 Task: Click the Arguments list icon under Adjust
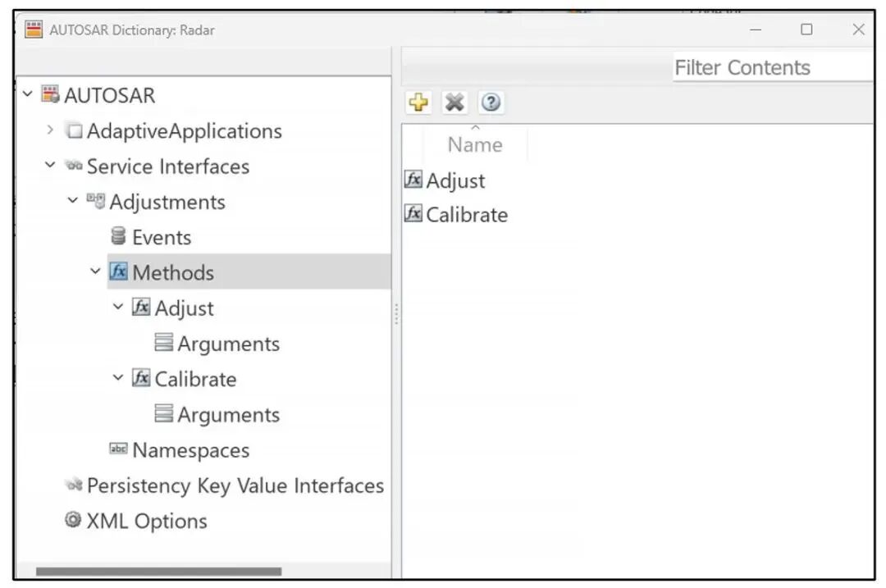[163, 342]
